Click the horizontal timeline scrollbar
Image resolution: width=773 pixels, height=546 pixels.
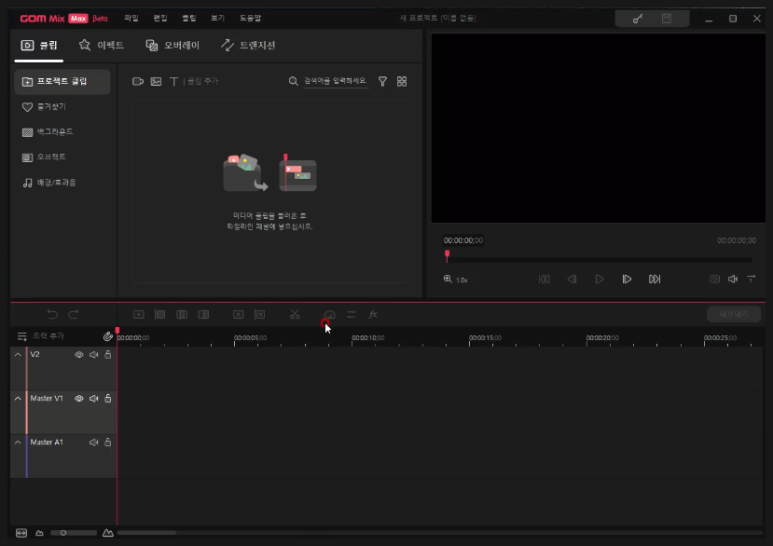pyautogui.click(x=146, y=533)
